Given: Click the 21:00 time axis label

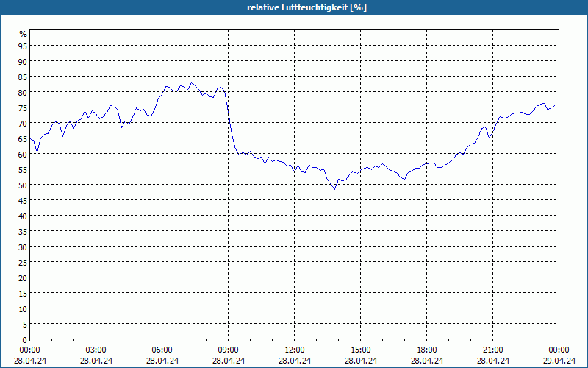Looking at the screenshot, I should pyautogui.click(x=492, y=350).
